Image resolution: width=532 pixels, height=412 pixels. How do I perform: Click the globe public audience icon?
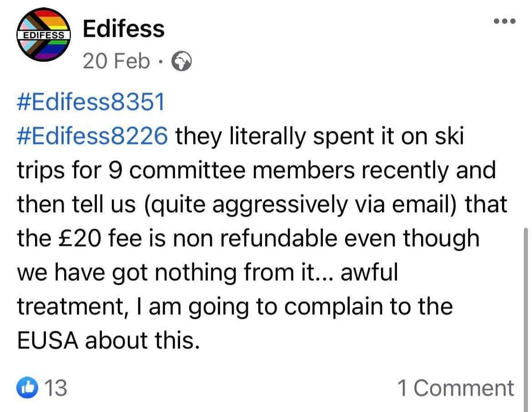(x=181, y=61)
